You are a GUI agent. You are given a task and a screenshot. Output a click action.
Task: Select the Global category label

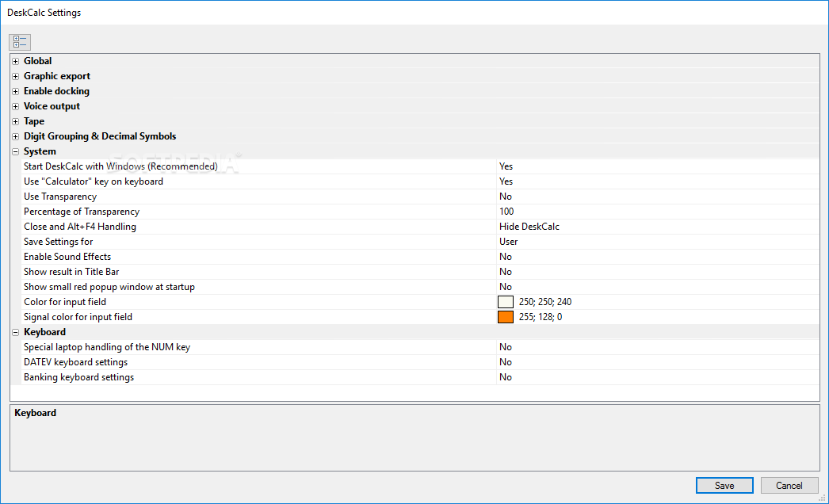point(37,61)
